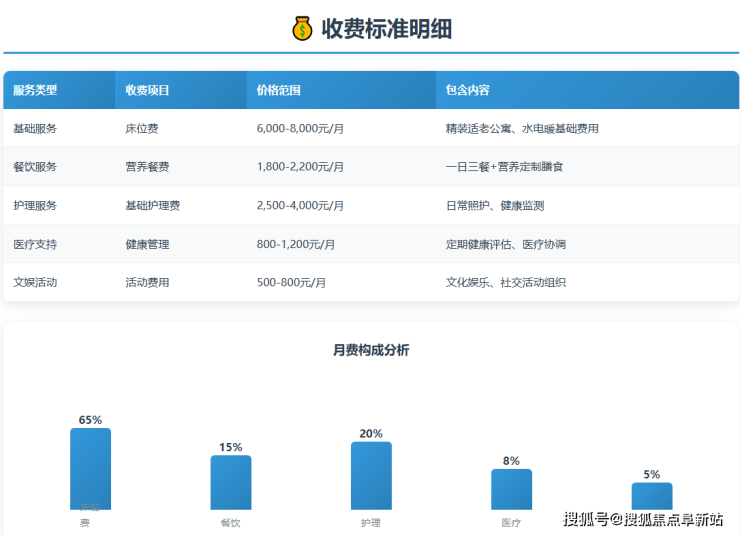The height and width of the screenshot is (535, 740).
Task: Click the money bag icon beside the title
Action: (302, 29)
